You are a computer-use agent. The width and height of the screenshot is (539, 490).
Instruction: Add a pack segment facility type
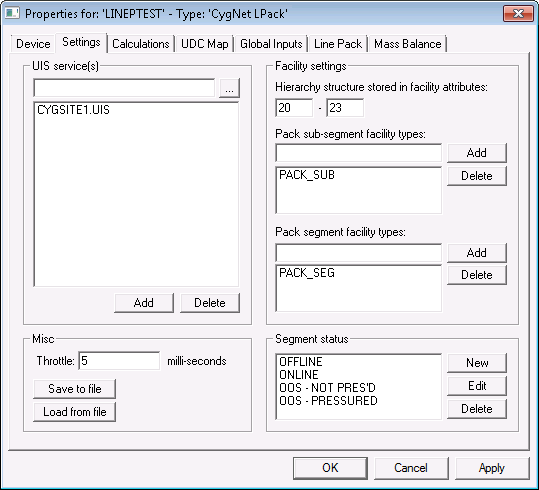(477, 253)
